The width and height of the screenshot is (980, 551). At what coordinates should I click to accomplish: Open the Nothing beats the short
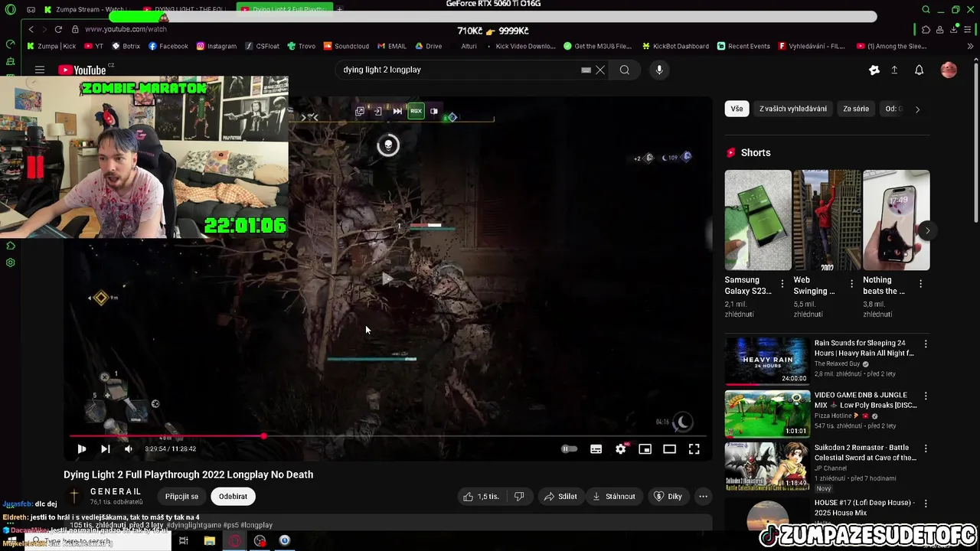pos(896,220)
